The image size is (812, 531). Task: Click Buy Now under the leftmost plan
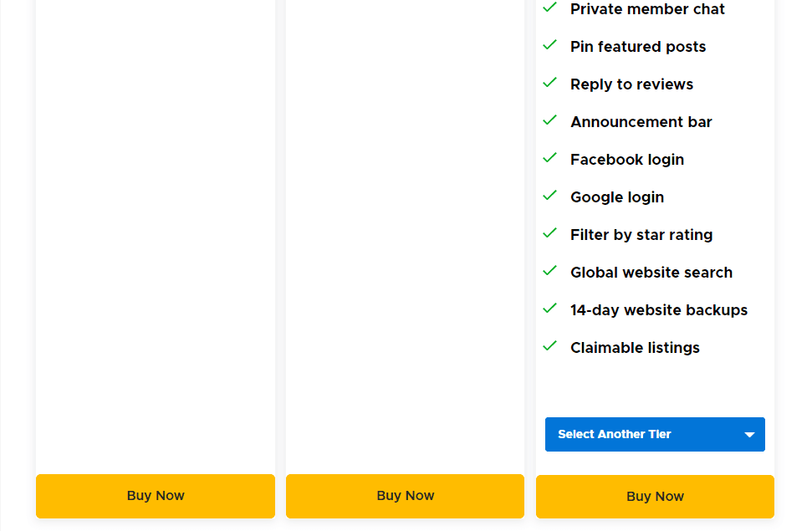(x=155, y=496)
